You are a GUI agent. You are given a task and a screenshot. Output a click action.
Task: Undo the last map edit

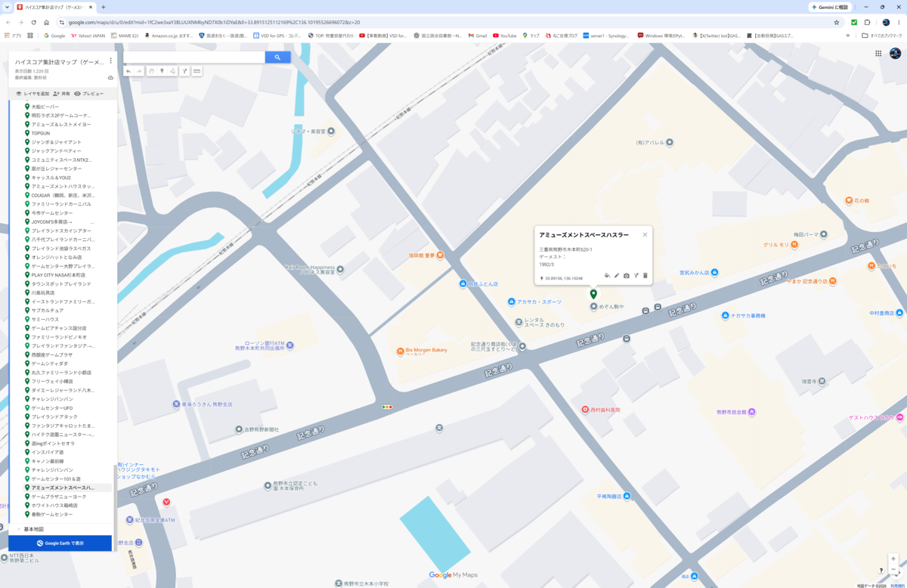[x=128, y=71]
